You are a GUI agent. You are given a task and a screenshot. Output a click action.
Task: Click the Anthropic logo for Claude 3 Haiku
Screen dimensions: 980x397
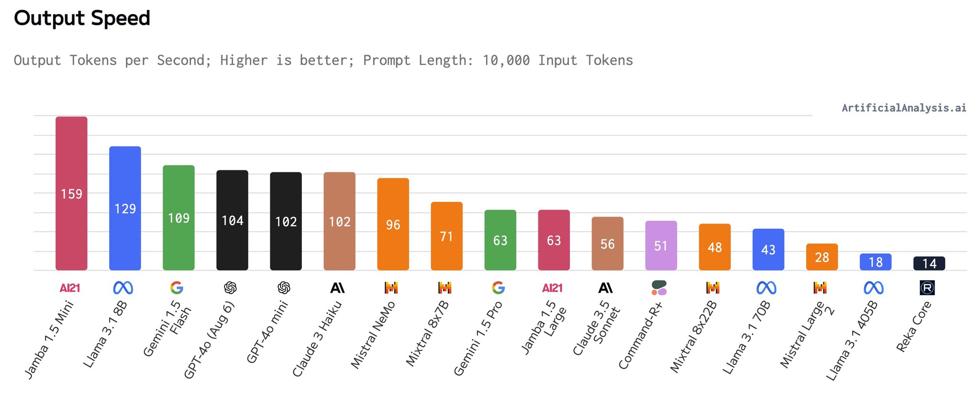click(337, 288)
